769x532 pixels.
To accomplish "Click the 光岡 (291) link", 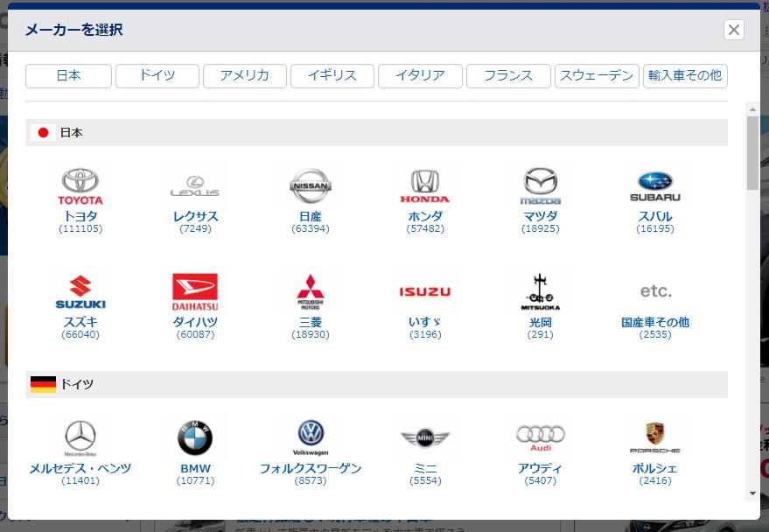I will coord(541,327).
